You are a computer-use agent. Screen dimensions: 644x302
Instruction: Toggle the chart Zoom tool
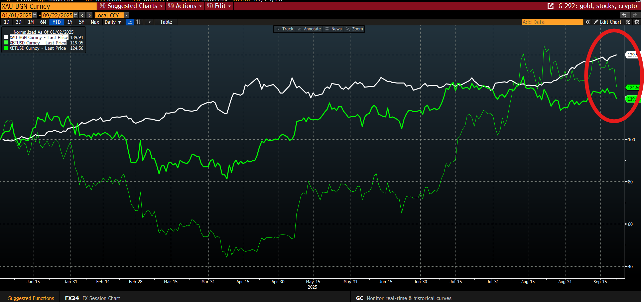pos(355,29)
